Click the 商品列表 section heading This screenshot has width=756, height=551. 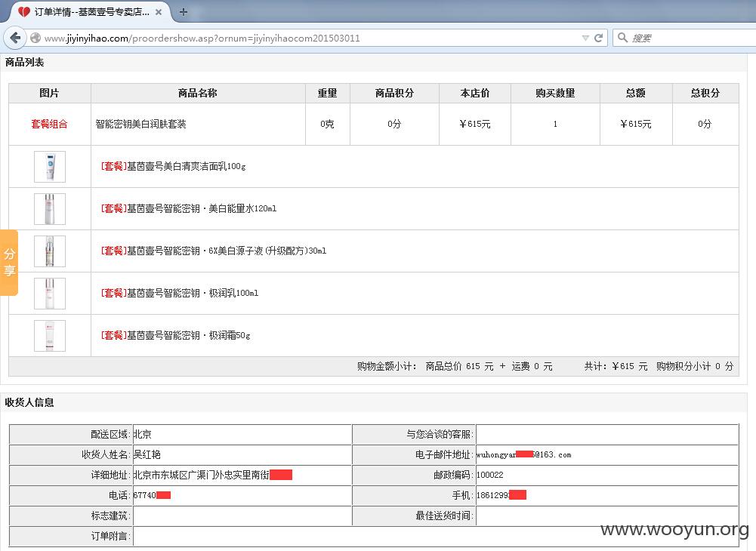coord(25,62)
